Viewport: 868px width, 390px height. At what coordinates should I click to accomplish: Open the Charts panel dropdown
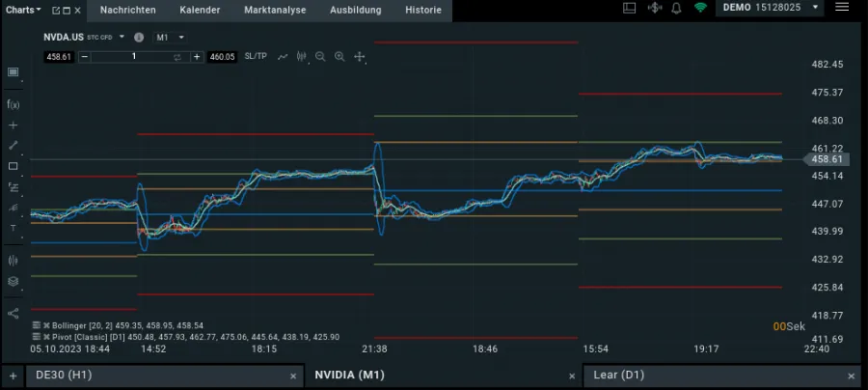click(x=23, y=10)
